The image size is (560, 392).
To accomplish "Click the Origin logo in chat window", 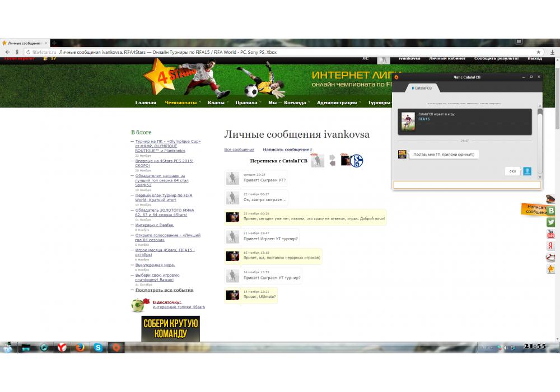I will (396, 77).
